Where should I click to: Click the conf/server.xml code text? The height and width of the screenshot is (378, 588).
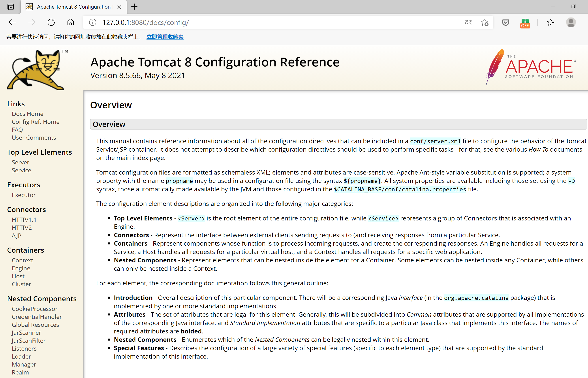click(x=435, y=141)
